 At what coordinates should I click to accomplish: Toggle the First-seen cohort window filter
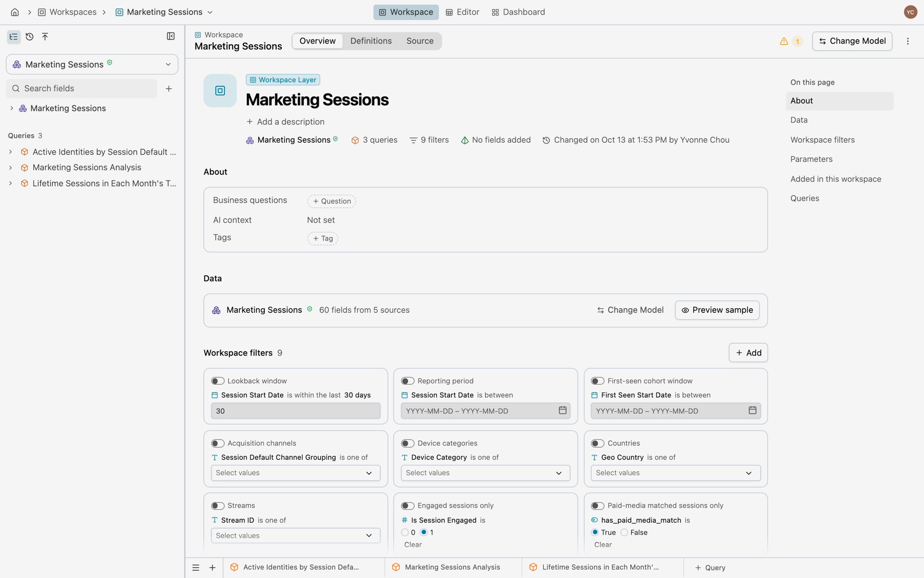tap(598, 381)
